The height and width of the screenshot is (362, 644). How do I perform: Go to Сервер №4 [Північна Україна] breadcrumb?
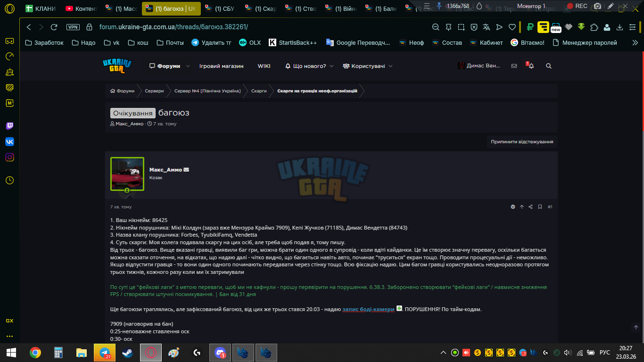point(207,91)
